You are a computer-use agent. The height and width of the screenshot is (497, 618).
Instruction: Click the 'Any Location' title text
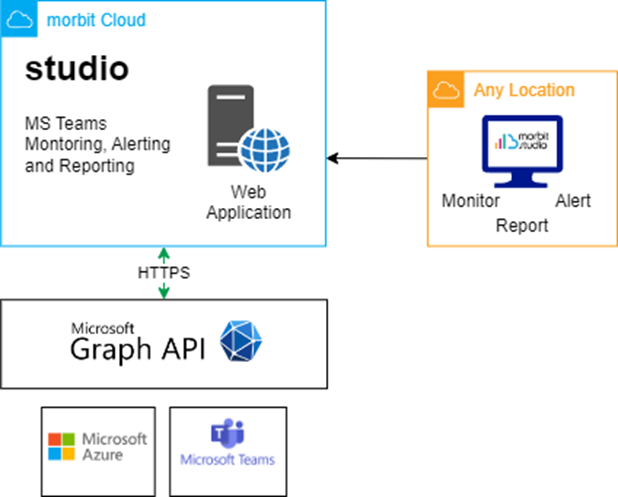click(524, 90)
